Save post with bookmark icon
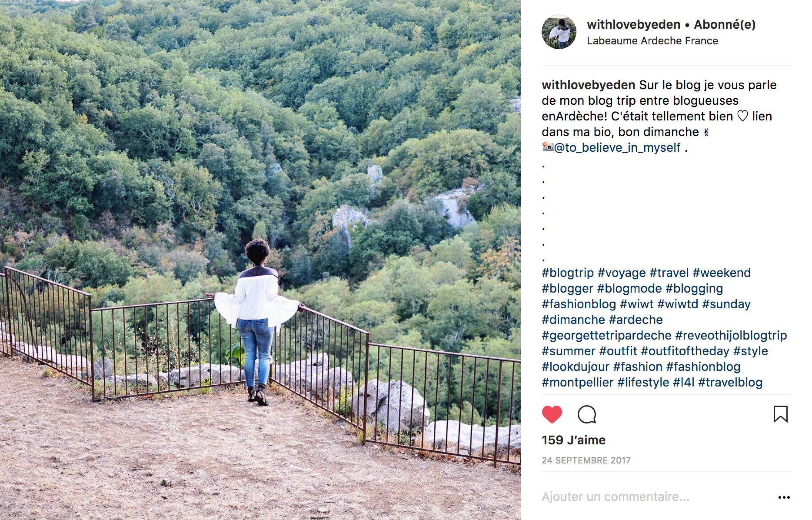Screen dimensions: 812x520 click(780, 414)
